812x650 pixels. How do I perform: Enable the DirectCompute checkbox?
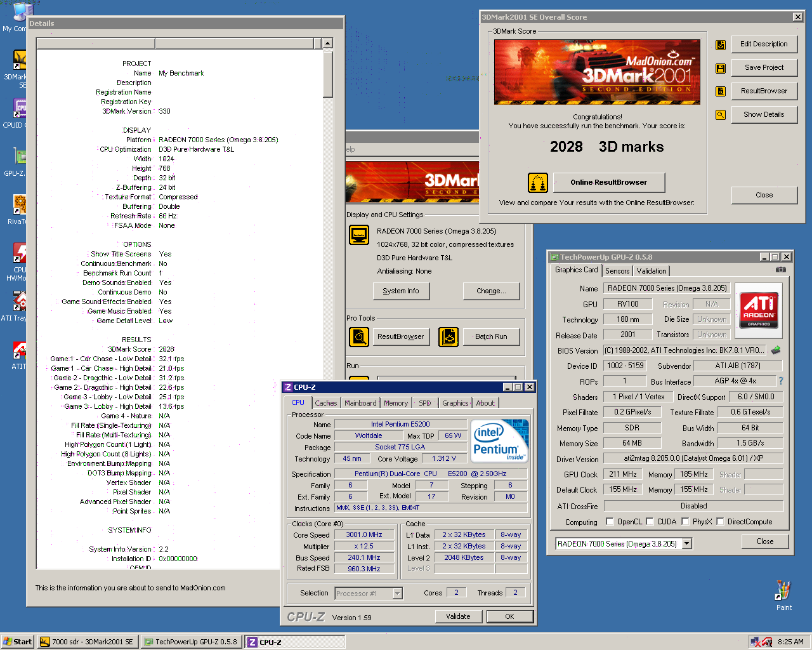[720, 522]
